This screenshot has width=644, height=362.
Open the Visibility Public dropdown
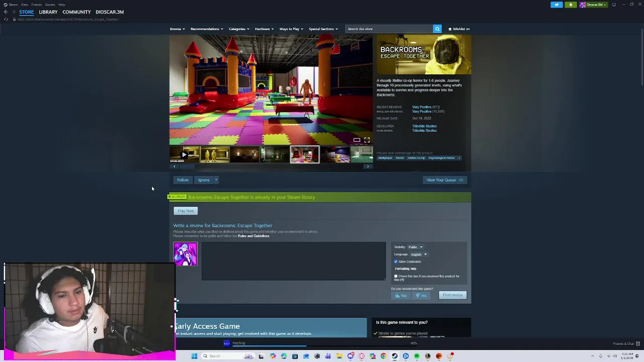pos(415,247)
